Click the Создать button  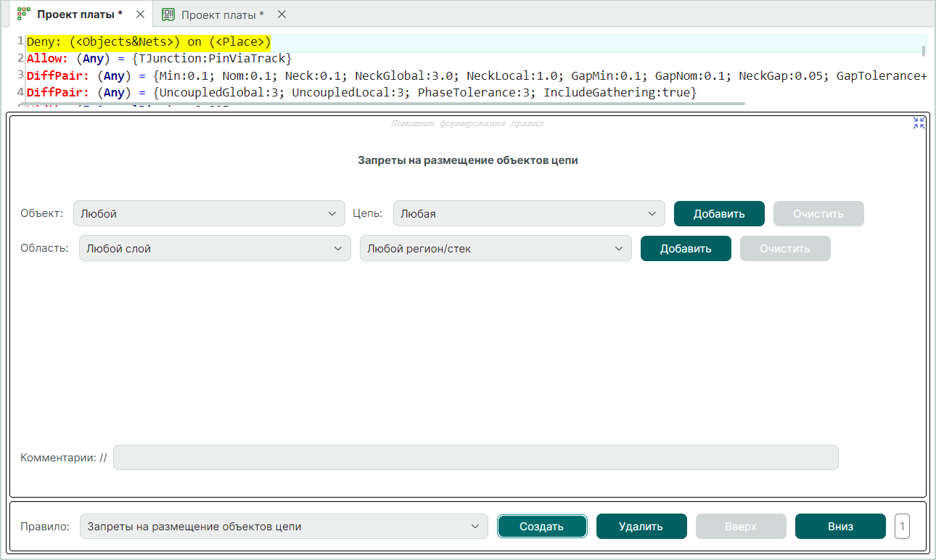(x=541, y=527)
